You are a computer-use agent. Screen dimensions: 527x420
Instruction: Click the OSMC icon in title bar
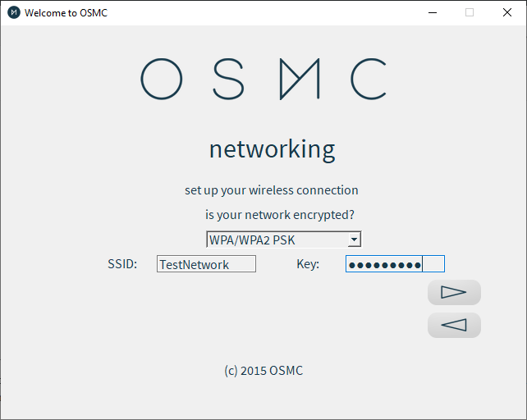[14, 13]
